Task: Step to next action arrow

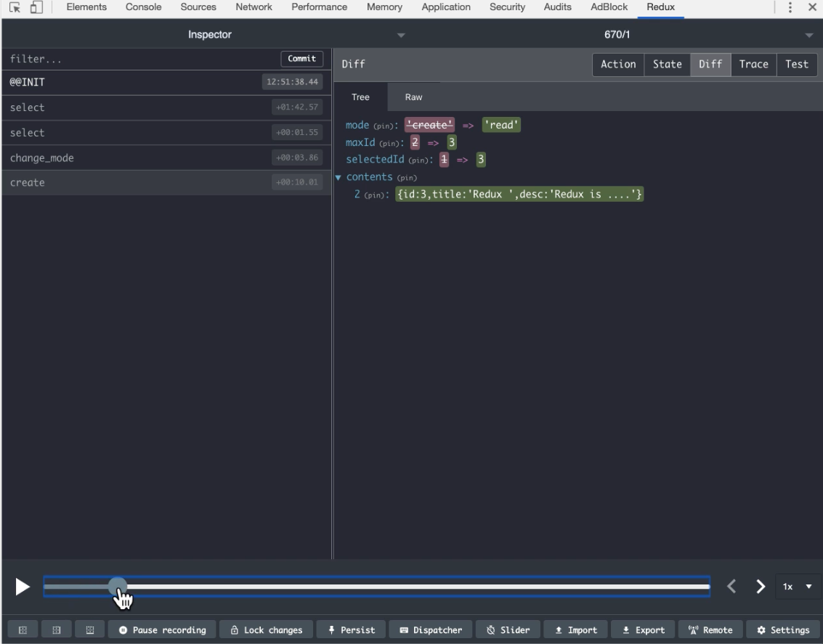Action: click(x=760, y=587)
